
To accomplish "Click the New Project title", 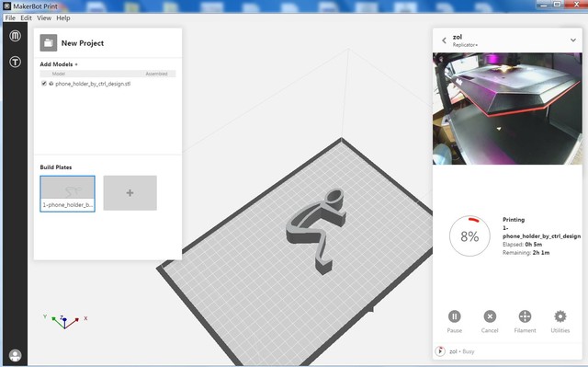I will 83,43.
